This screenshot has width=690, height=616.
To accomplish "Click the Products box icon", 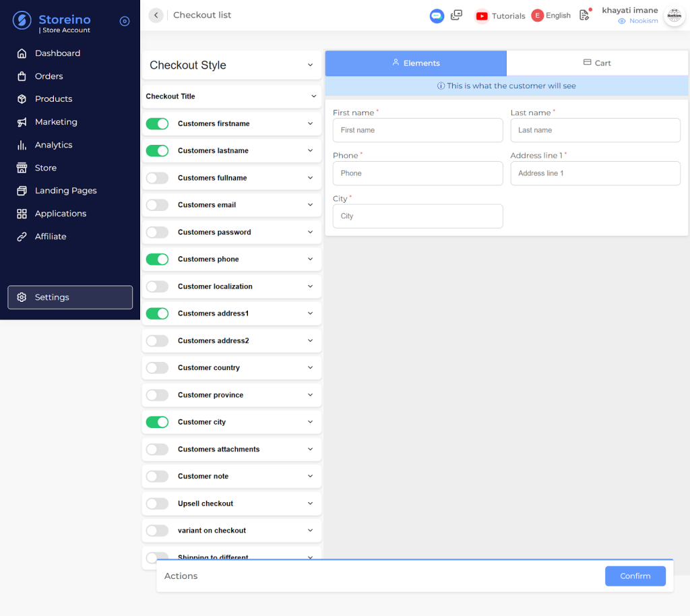I will point(22,99).
